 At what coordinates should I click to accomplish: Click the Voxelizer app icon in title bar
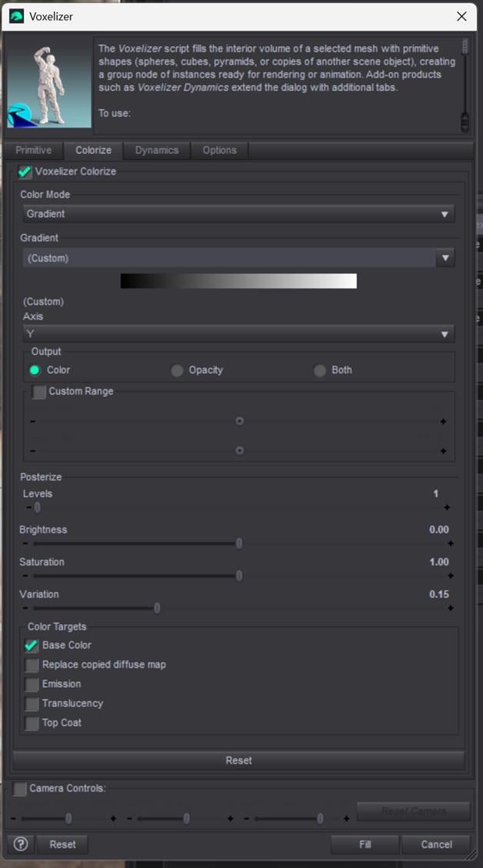(17, 16)
